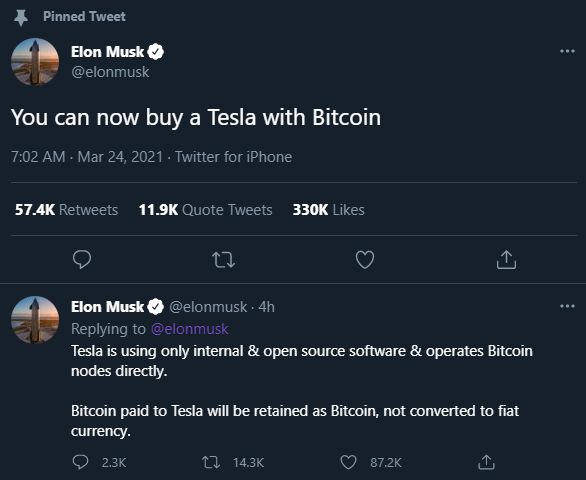Click the Elon Musk name on the main tweet
Screen dimensions: 586x480
click(x=107, y=52)
